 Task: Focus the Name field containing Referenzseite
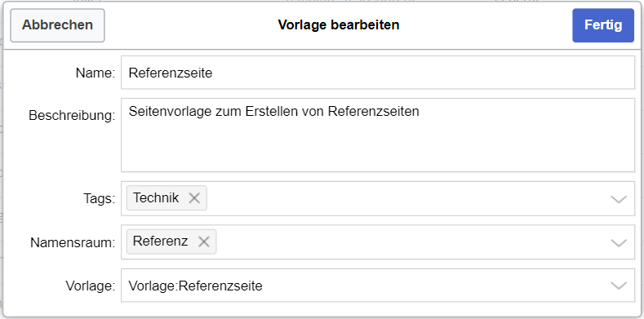pos(377,73)
